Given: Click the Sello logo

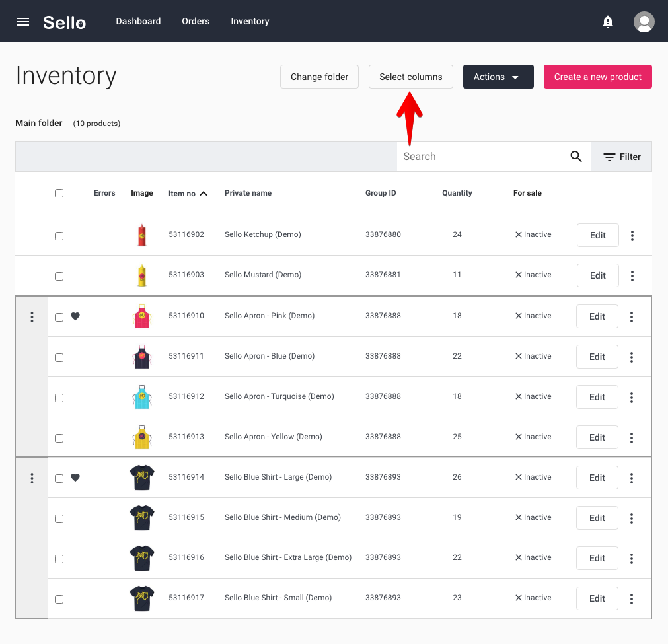Looking at the screenshot, I should point(64,22).
